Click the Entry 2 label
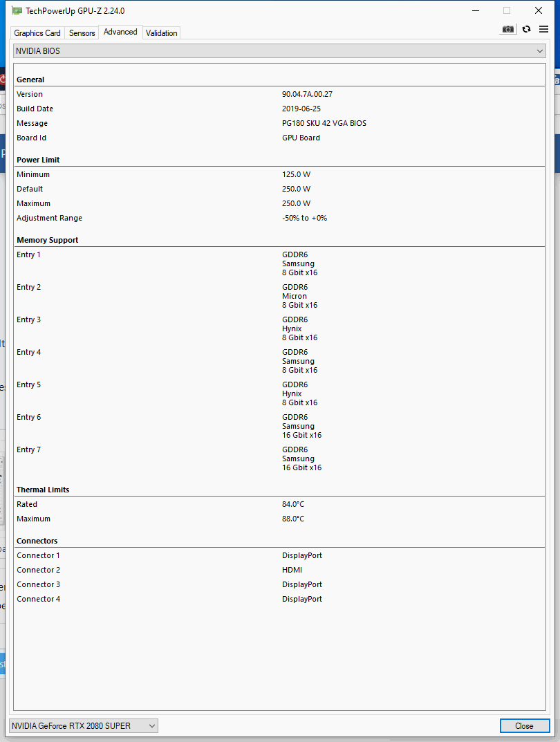Image resolution: width=560 pixels, height=742 pixels. [28, 287]
